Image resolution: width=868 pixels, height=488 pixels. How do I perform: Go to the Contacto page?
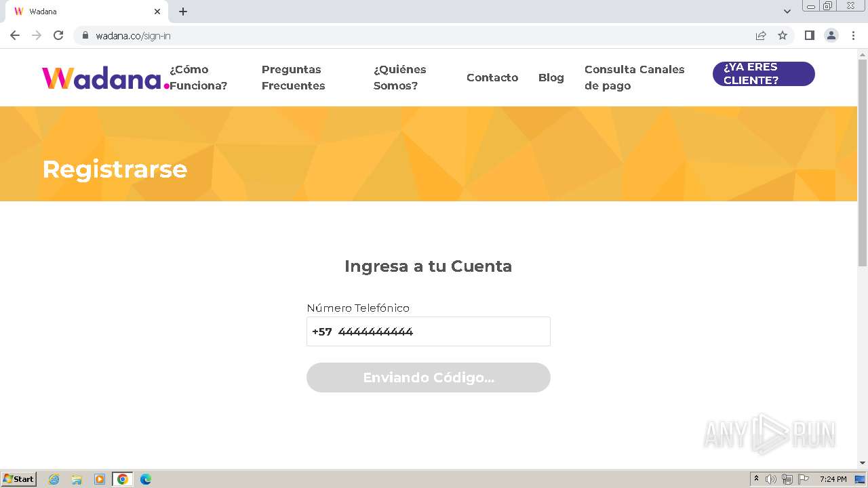(x=492, y=77)
